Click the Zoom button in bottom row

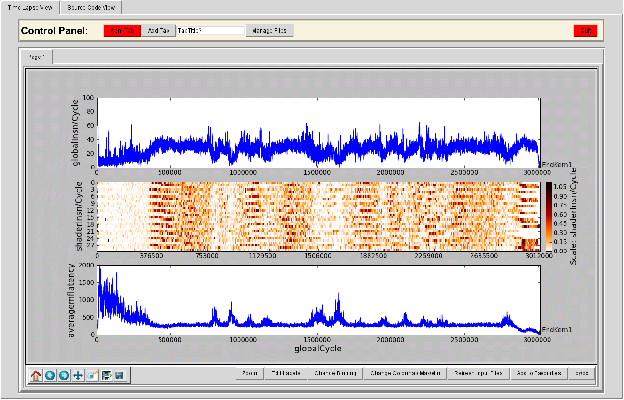click(x=248, y=373)
